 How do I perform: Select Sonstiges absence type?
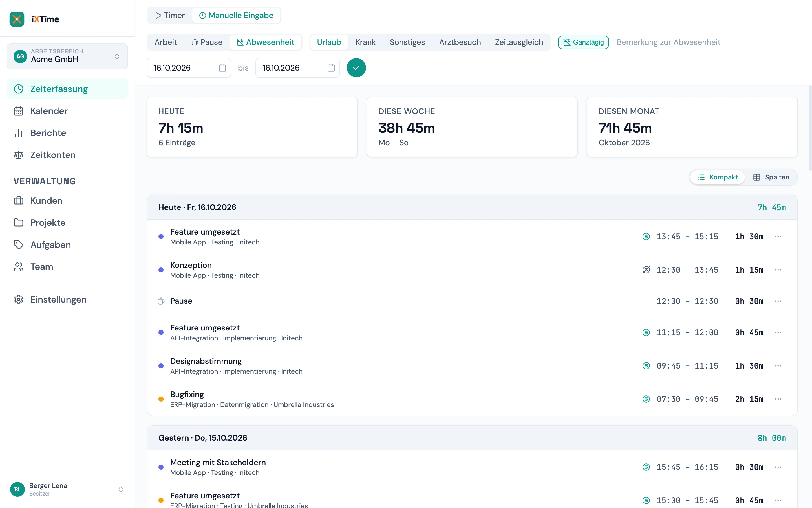coord(407,42)
